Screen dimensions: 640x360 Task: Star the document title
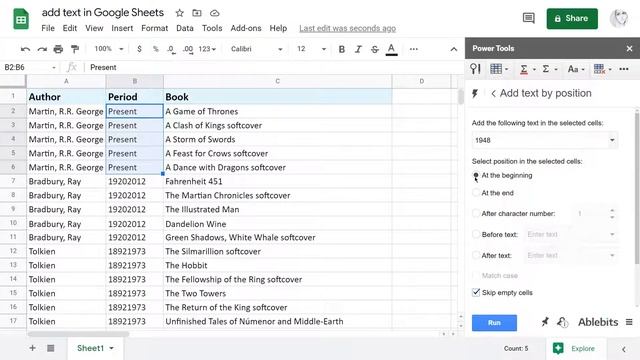pyautogui.click(x=179, y=13)
